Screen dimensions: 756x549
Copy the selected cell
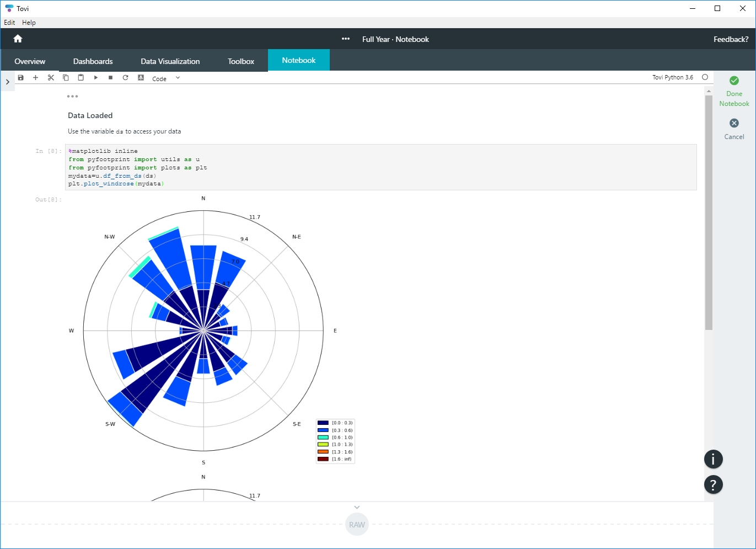[x=66, y=78]
